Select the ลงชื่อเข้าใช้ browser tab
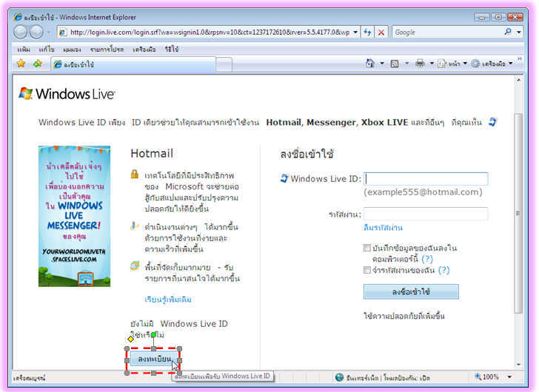The width and height of the screenshot is (539, 392). pyautogui.click(x=133, y=64)
